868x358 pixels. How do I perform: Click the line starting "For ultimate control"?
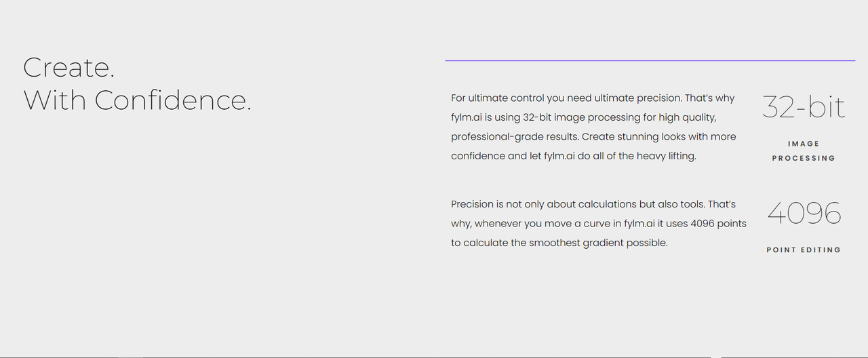(x=593, y=98)
